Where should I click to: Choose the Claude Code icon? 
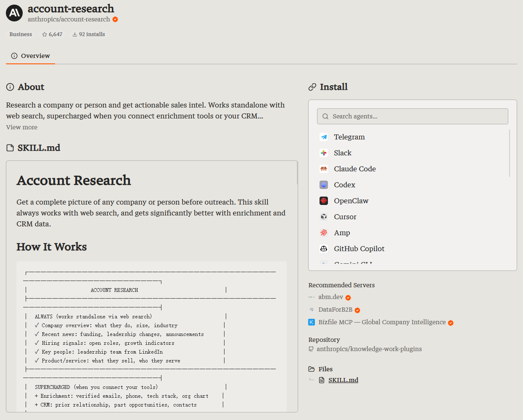pos(324,169)
